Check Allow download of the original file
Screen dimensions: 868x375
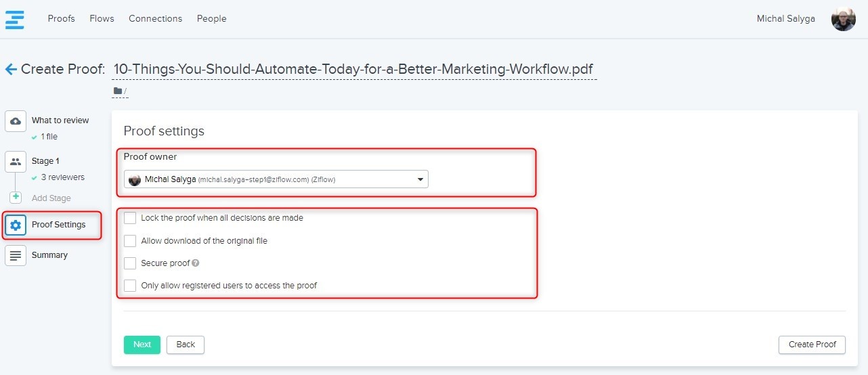point(130,241)
